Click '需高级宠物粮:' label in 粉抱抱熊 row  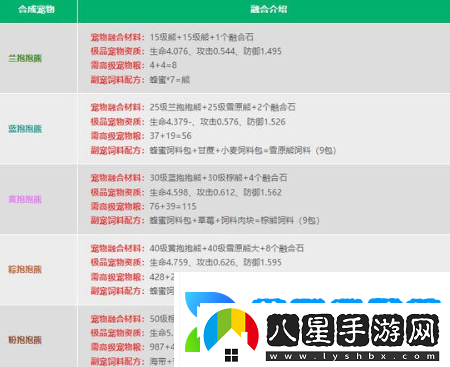(118, 347)
